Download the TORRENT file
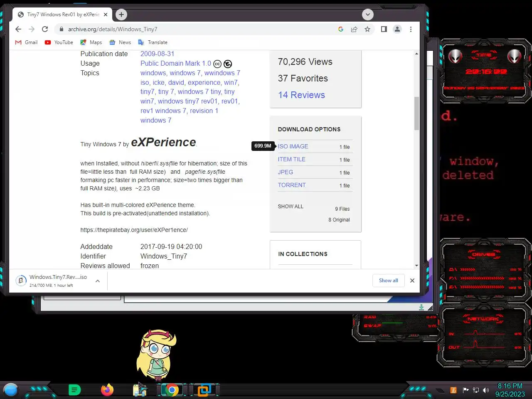 [292, 185]
